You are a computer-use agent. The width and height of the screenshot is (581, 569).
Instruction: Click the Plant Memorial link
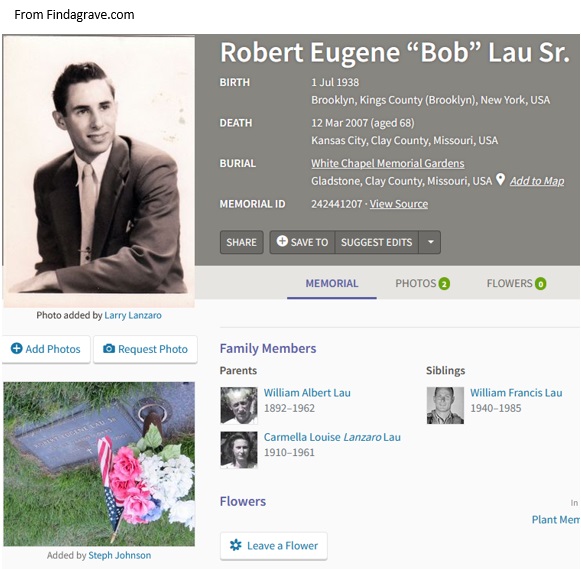tap(556, 520)
